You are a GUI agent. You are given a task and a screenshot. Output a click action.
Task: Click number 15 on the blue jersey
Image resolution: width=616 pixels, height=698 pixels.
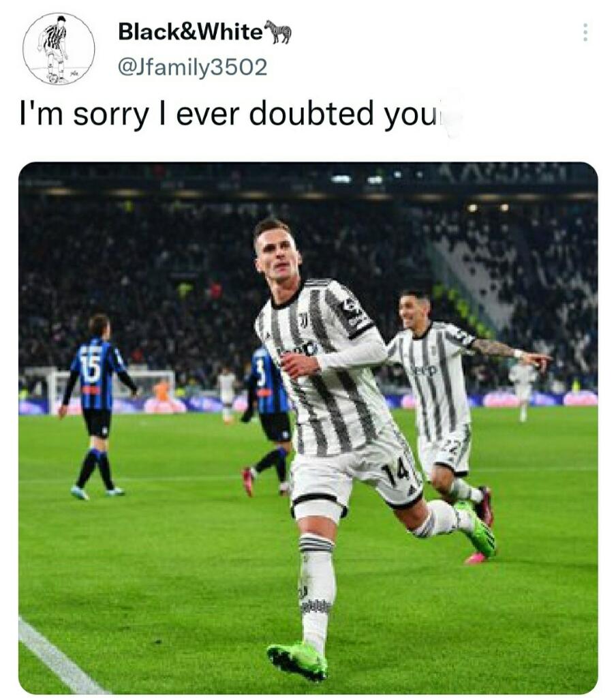(91, 369)
